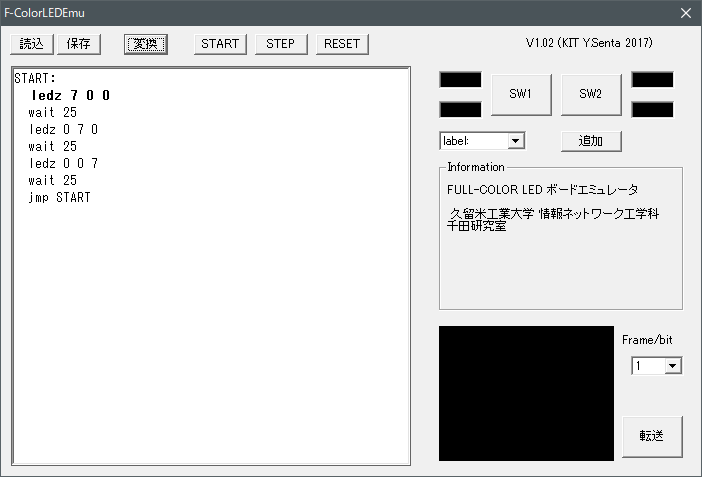Image resolution: width=702 pixels, height=477 pixels.
Task: Click the 'jmp START' code line
Action: click(x=59, y=198)
